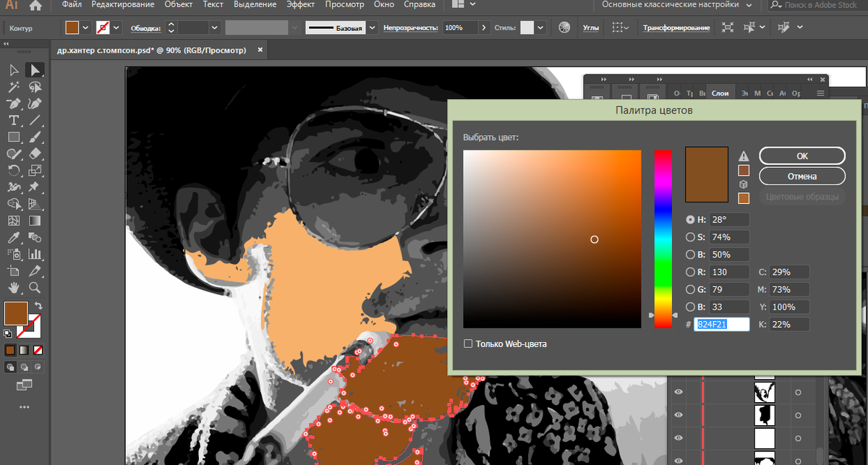Open the stroke color dropdown in control bar
This screenshot has width=868, height=465.
pos(117,27)
